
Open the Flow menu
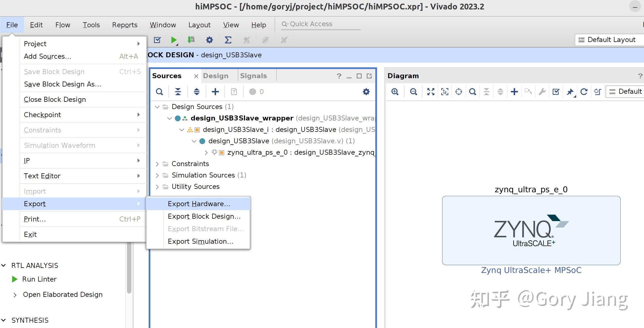pos(62,24)
